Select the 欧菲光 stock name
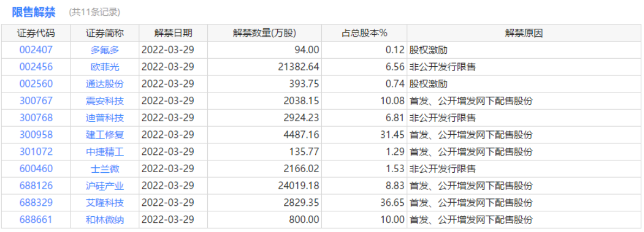644x232 pixels. [x=105, y=67]
